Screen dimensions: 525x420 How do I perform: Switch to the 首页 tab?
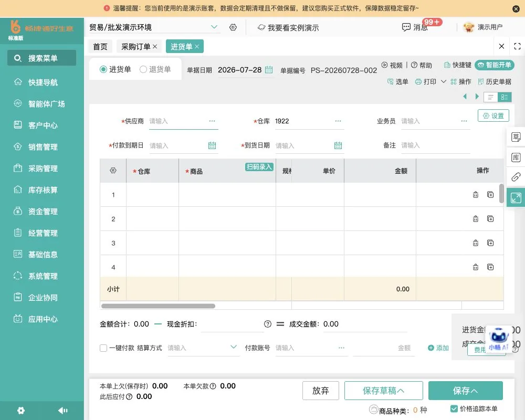click(x=100, y=47)
